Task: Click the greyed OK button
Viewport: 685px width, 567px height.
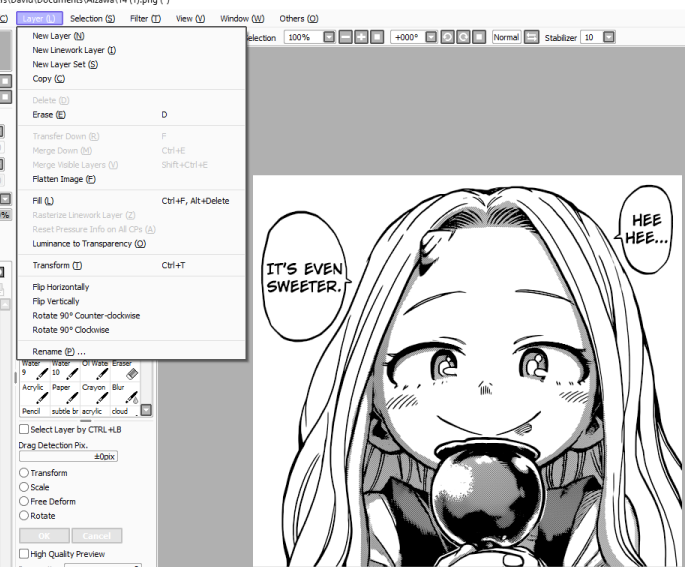Action: (44, 536)
